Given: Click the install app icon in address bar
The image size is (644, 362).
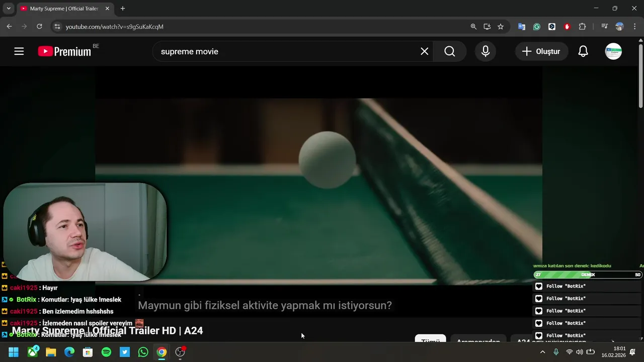Looking at the screenshot, I should (487, 27).
